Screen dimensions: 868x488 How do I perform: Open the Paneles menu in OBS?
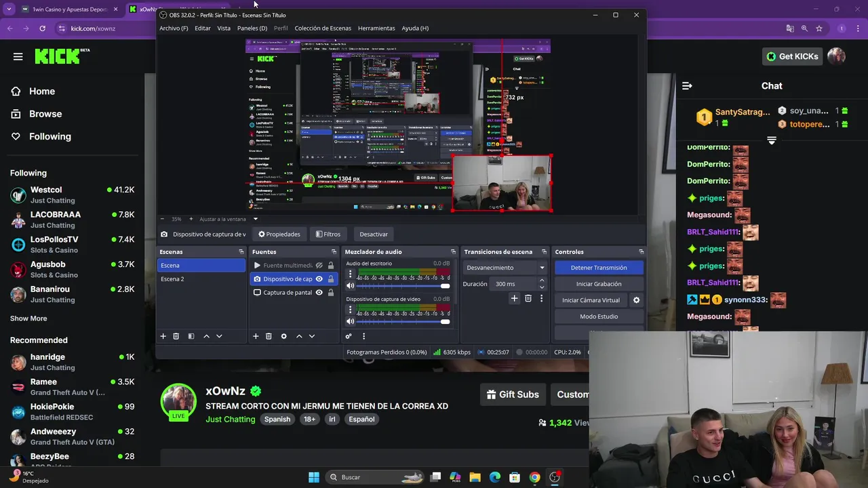tap(252, 28)
